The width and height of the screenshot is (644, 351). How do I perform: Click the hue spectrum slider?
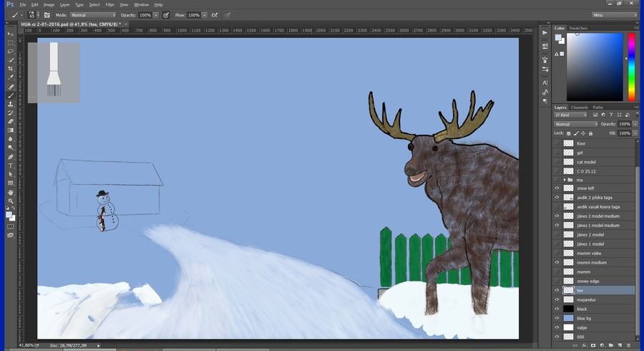coord(632,67)
